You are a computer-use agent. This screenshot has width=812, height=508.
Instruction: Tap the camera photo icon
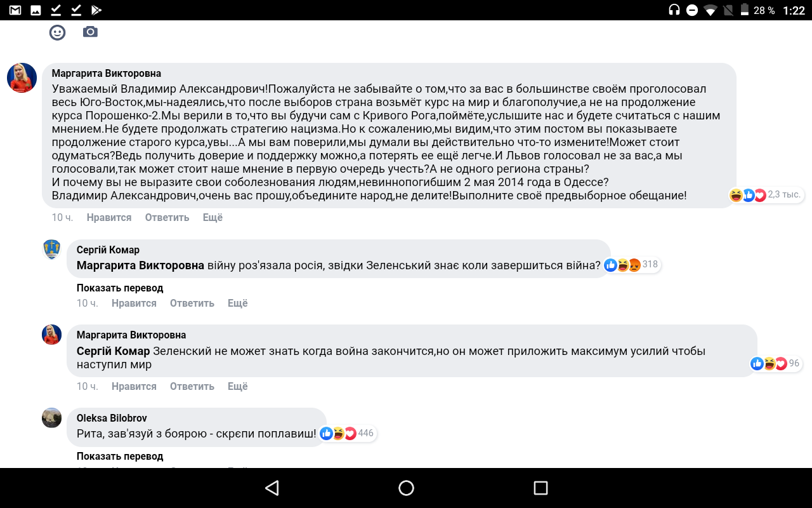91,32
